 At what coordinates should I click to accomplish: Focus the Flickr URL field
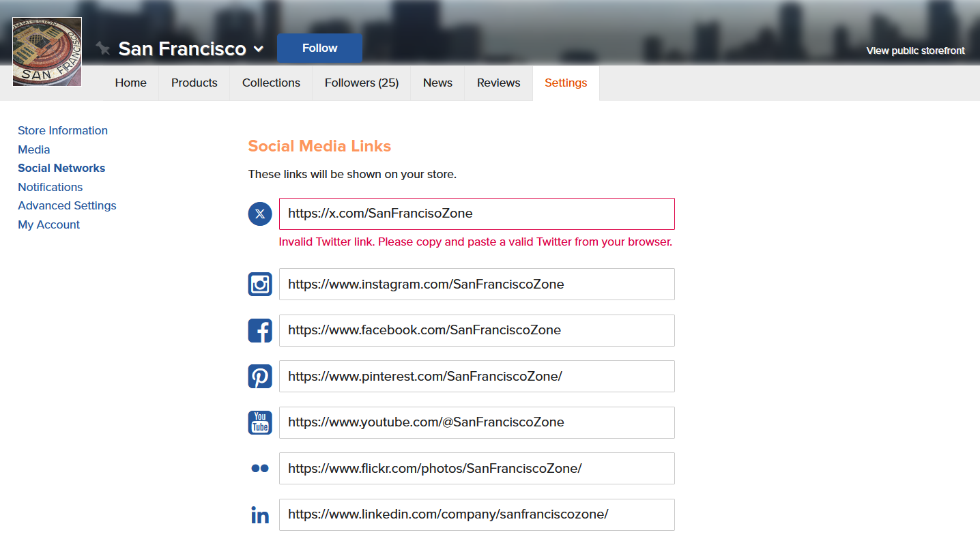(x=477, y=468)
